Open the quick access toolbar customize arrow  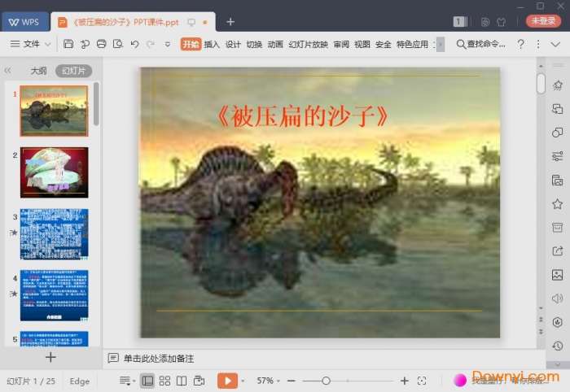coord(168,44)
